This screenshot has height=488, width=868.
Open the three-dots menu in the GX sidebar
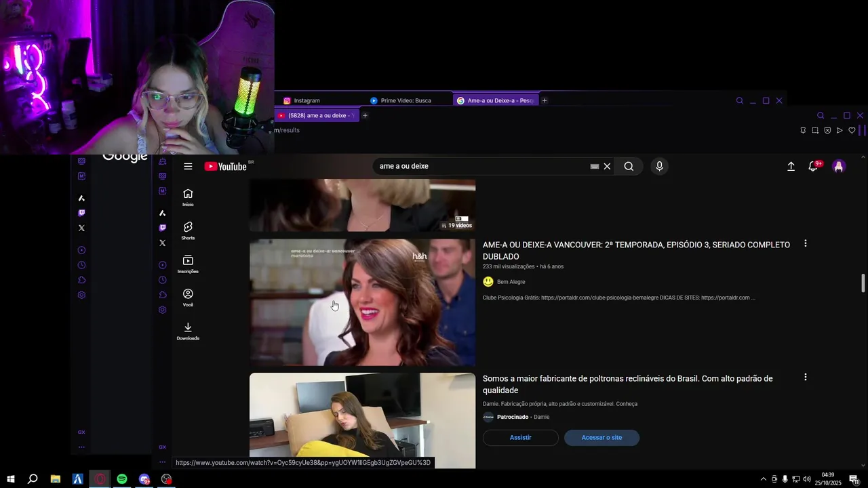click(162, 462)
